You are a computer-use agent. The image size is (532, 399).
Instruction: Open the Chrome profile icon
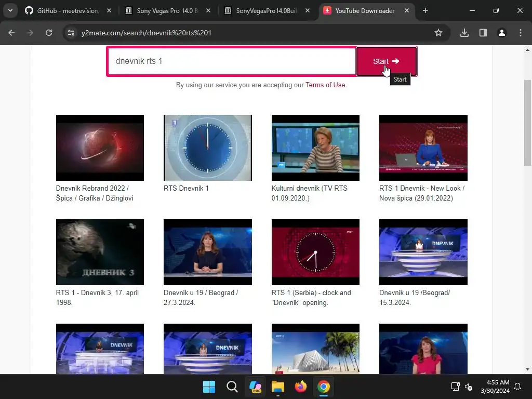(x=502, y=33)
